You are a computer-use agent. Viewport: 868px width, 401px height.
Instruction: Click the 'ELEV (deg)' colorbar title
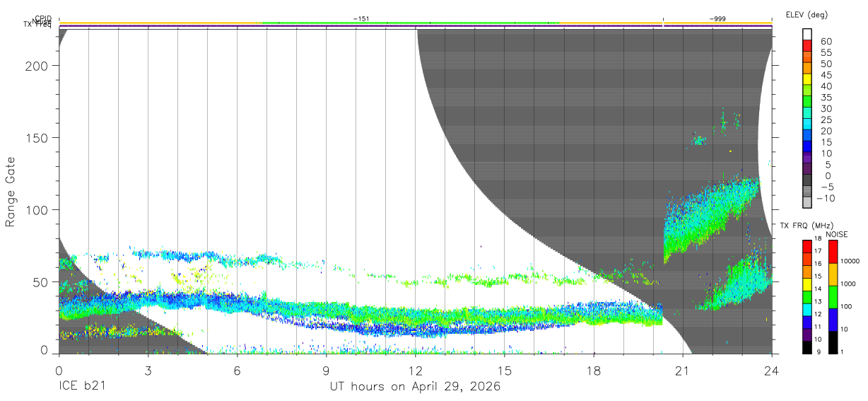pyautogui.click(x=807, y=15)
